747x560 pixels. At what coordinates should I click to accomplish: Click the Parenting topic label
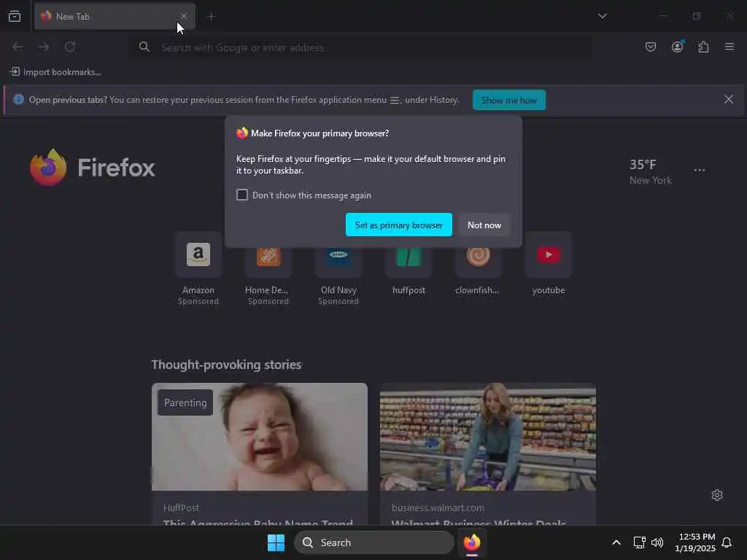(185, 402)
